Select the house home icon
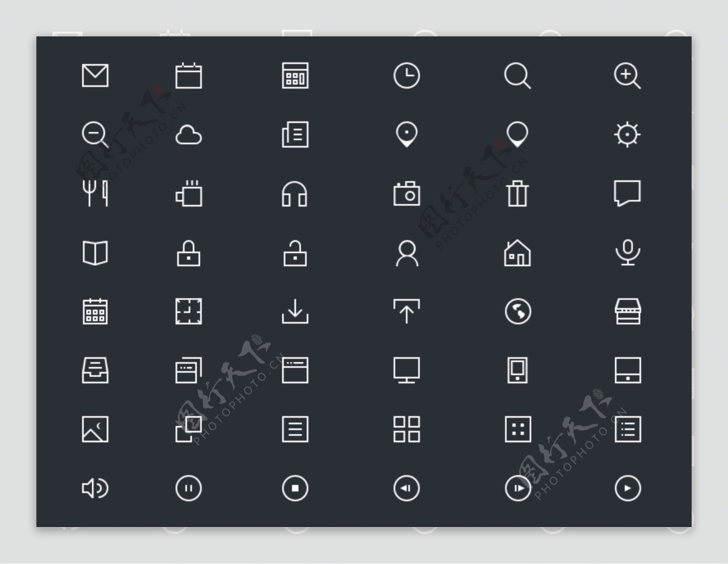This screenshot has width=728, height=564. (x=517, y=253)
